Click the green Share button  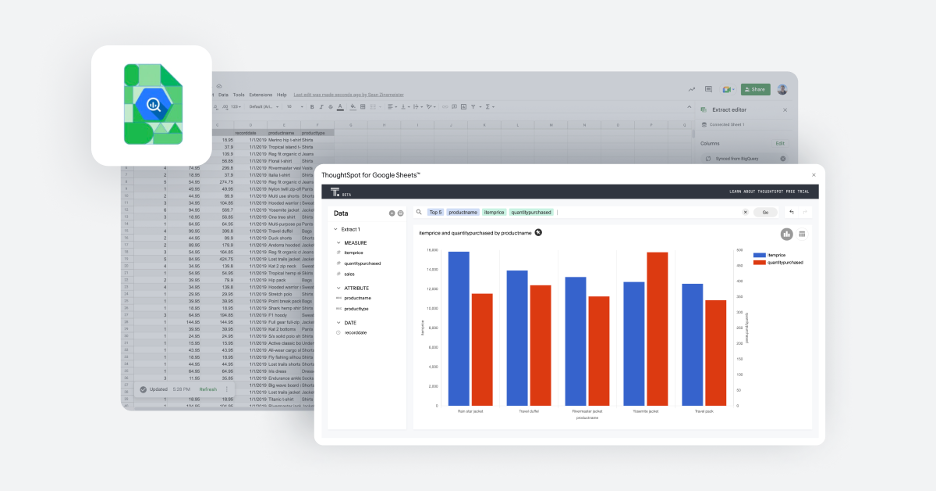pyautogui.click(x=755, y=90)
